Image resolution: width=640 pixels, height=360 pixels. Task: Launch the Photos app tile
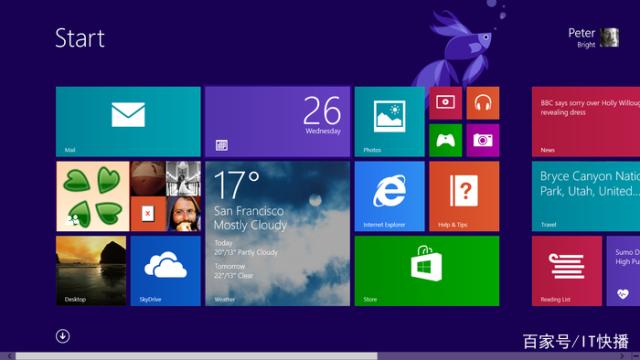pyautogui.click(x=389, y=122)
